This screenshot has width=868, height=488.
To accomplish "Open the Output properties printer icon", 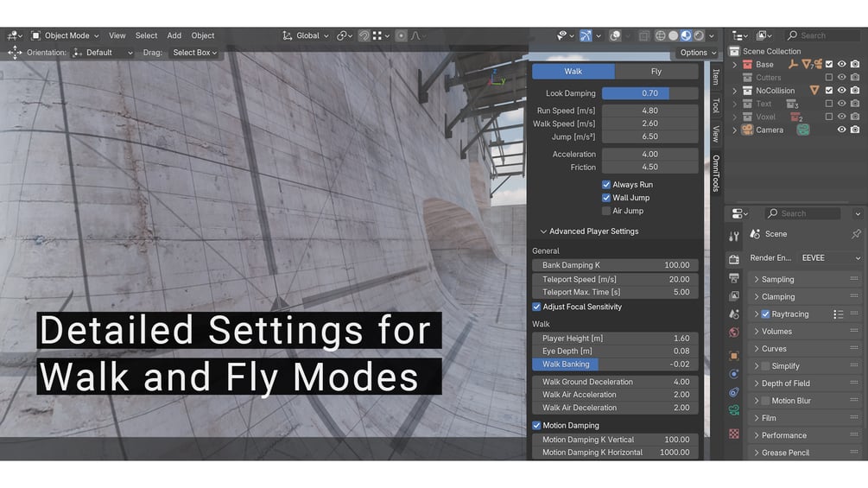I will [x=734, y=278].
